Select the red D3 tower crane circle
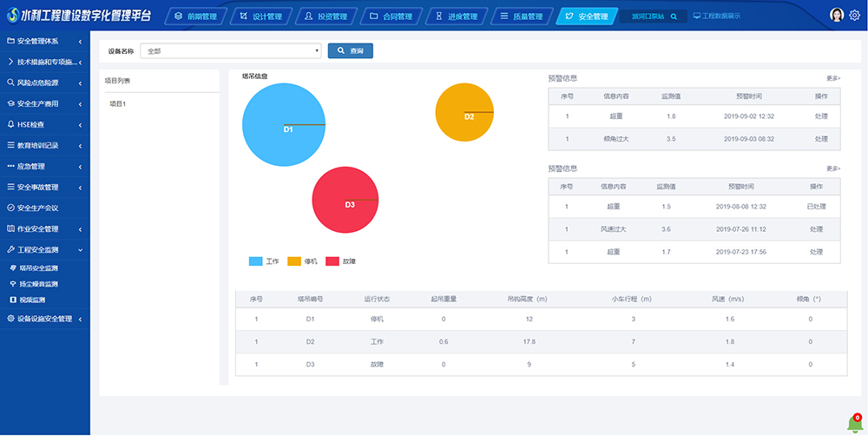The image size is (868, 436). [345, 200]
